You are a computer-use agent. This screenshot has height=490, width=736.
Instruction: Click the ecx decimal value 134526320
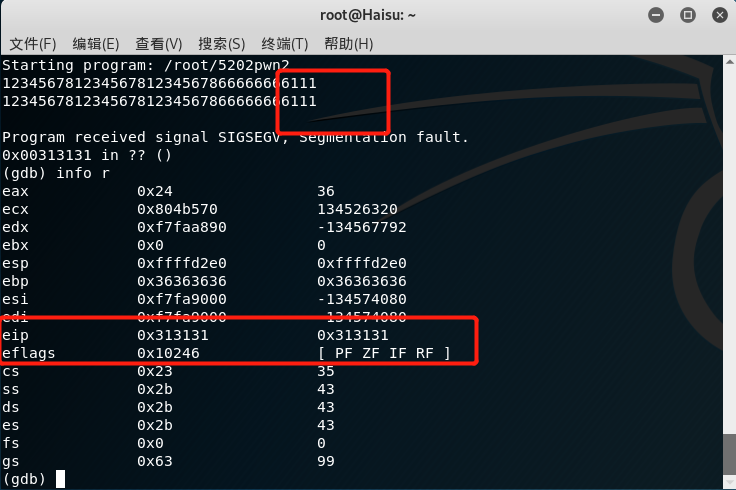357,209
